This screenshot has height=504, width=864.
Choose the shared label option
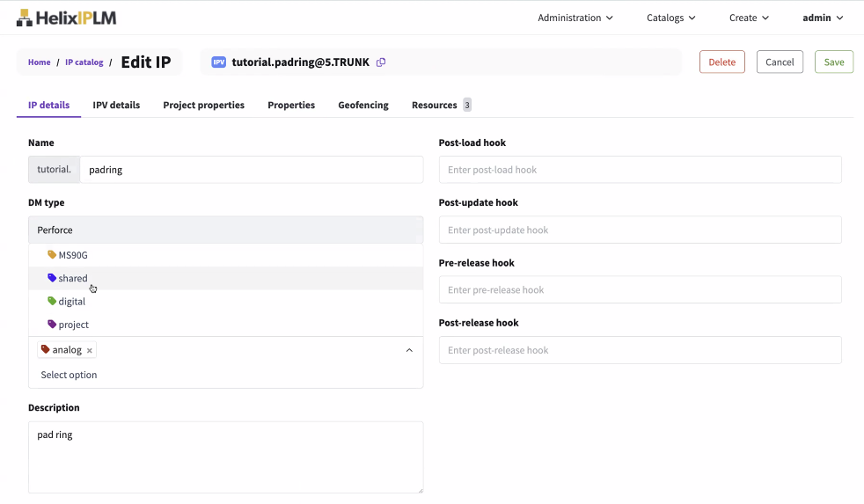click(x=73, y=278)
